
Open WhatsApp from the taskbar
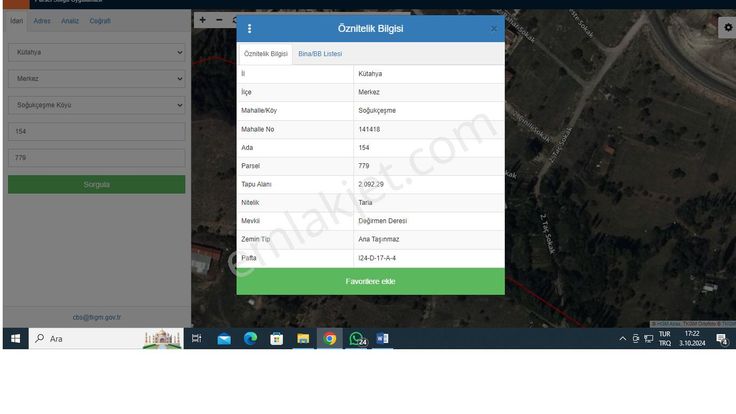coord(357,338)
